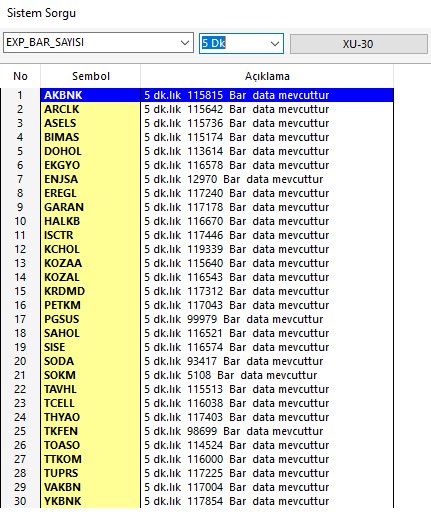Select the HALKB symbol

(62, 221)
